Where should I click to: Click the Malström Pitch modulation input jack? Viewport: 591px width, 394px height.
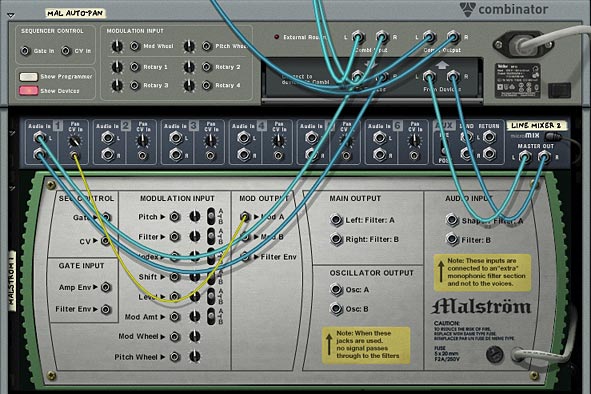(174, 217)
